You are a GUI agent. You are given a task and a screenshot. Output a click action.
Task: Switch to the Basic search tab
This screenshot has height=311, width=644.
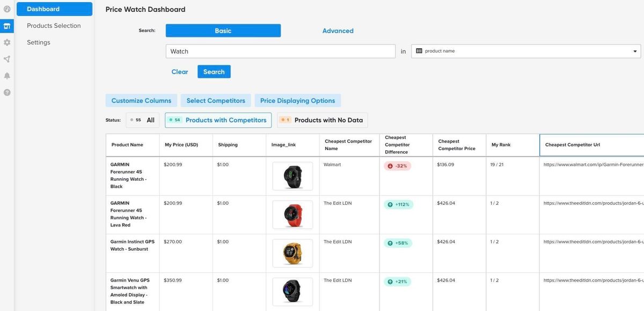coord(223,31)
